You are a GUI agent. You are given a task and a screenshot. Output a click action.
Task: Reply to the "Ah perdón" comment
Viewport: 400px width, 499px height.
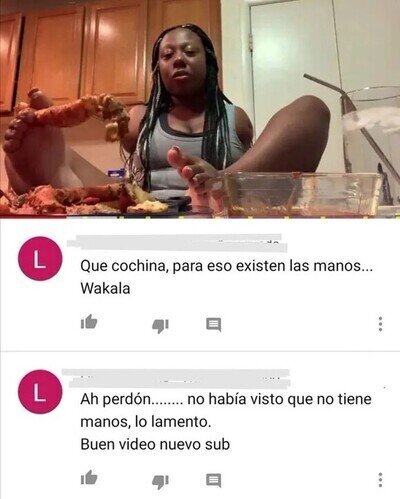(214, 481)
